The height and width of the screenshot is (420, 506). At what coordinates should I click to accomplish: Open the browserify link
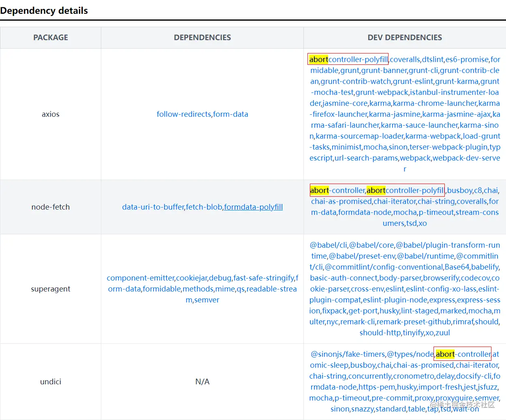pyautogui.click(x=441, y=278)
